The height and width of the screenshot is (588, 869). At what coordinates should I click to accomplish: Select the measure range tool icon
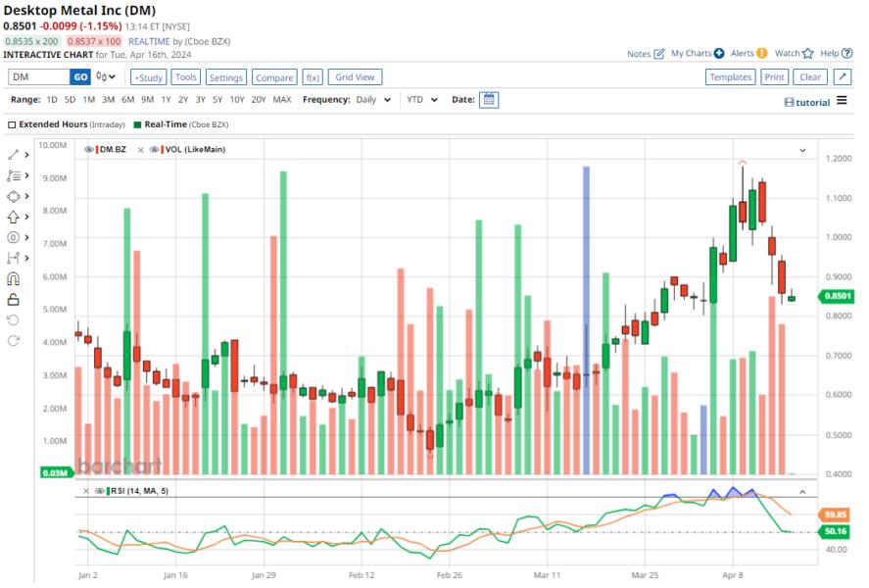[x=14, y=258]
